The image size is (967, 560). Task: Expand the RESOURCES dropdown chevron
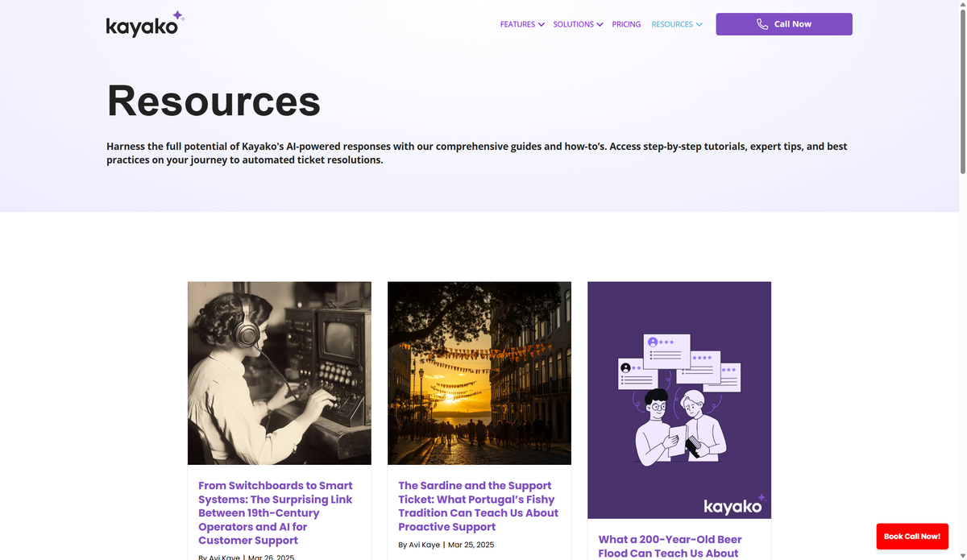tap(699, 24)
